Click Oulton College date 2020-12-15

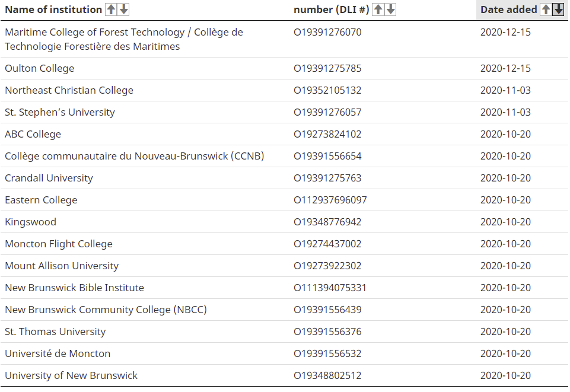point(506,68)
